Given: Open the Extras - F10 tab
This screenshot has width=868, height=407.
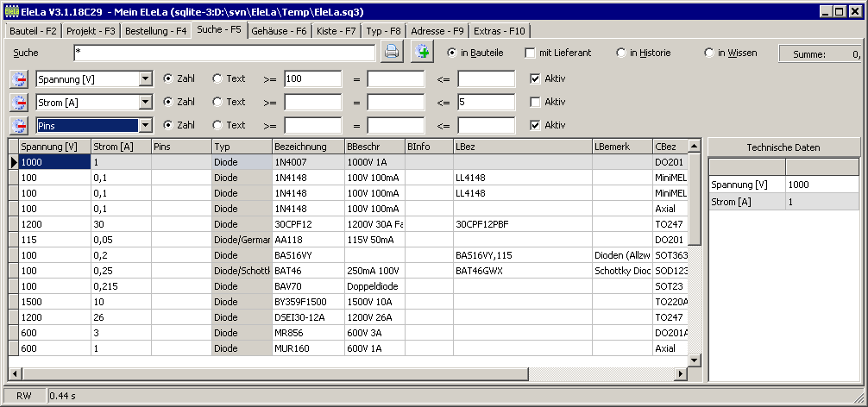Looking at the screenshot, I should point(500,32).
